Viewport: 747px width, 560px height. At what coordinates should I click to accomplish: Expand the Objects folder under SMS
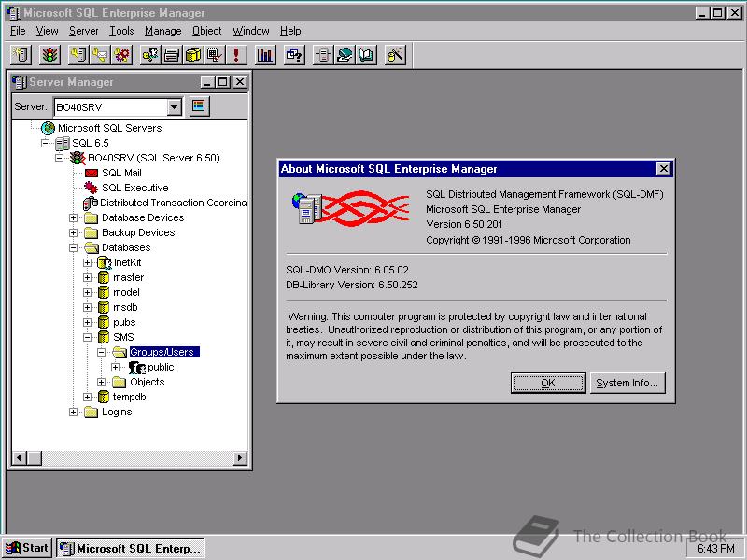[101, 382]
